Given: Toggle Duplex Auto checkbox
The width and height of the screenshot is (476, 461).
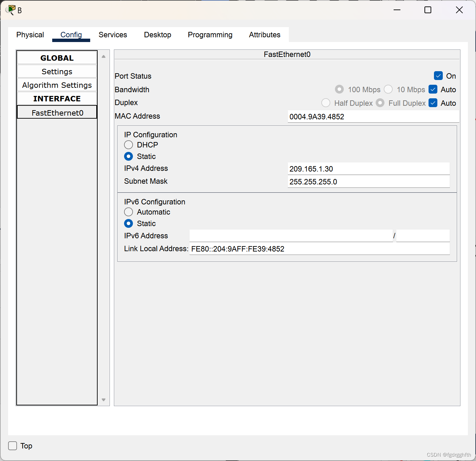Looking at the screenshot, I should click(x=433, y=103).
